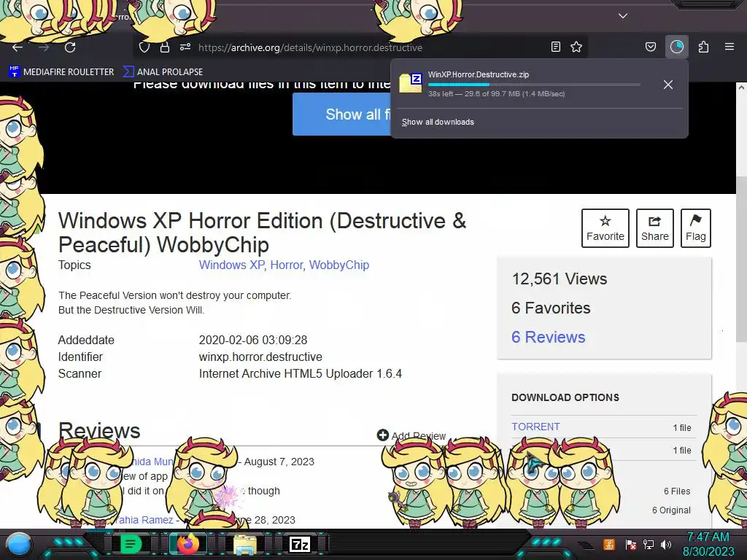The width and height of the screenshot is (747, 560).
Task: Open the WobbyChip topic link
Action: (x=339, y=265)
